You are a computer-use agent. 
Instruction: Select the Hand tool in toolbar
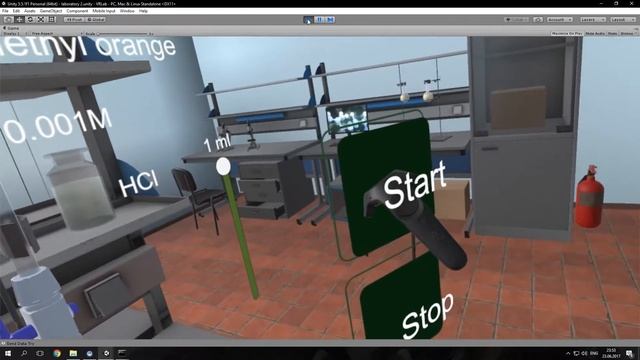coord(8,19)
